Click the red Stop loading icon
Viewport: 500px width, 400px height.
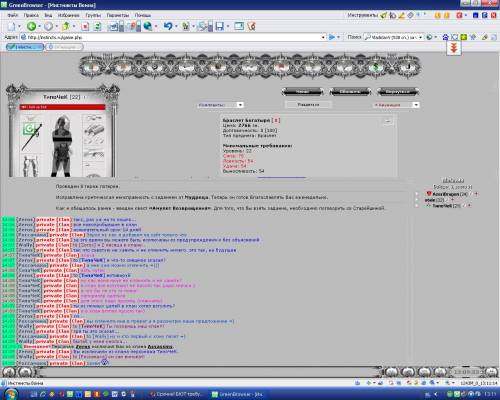click(85, 26)
